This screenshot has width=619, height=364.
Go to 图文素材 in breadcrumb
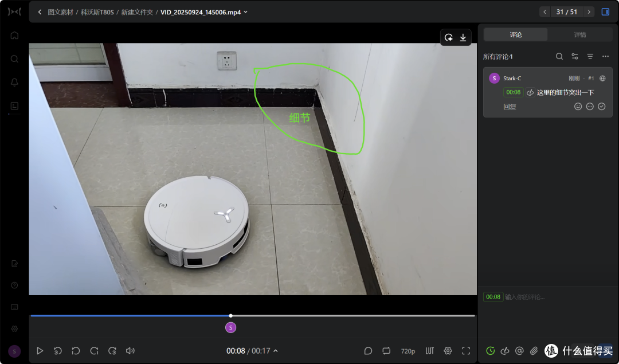60,12
